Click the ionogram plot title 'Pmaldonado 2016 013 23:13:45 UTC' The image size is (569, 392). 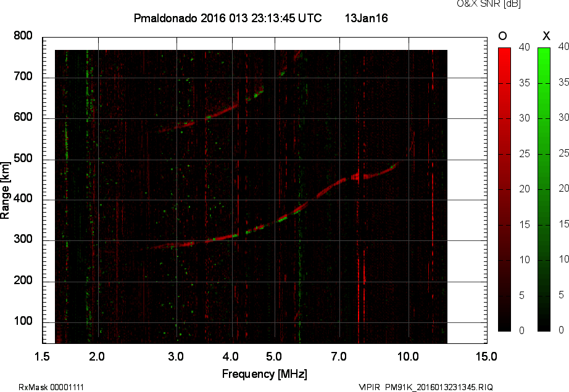coord(228,18)
